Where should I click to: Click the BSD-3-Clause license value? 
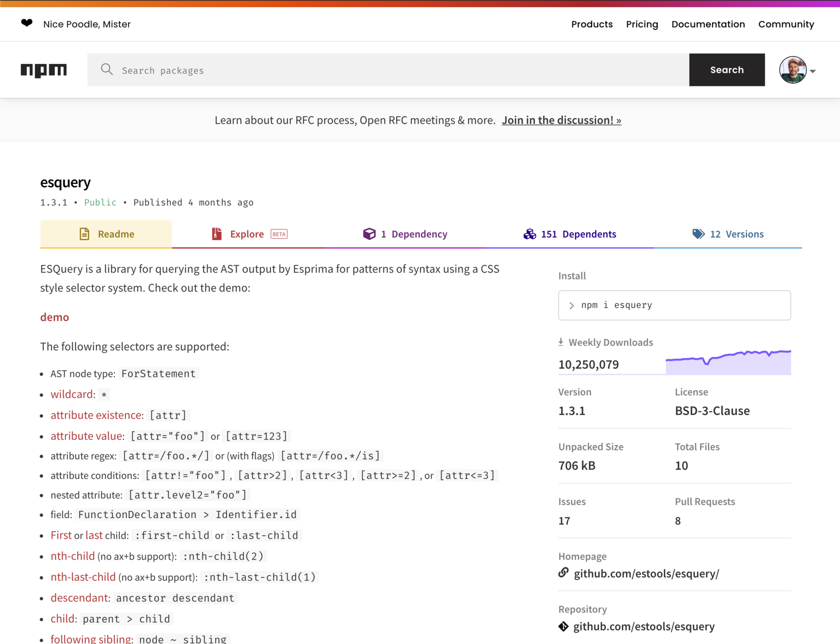[x=712, y=411]
